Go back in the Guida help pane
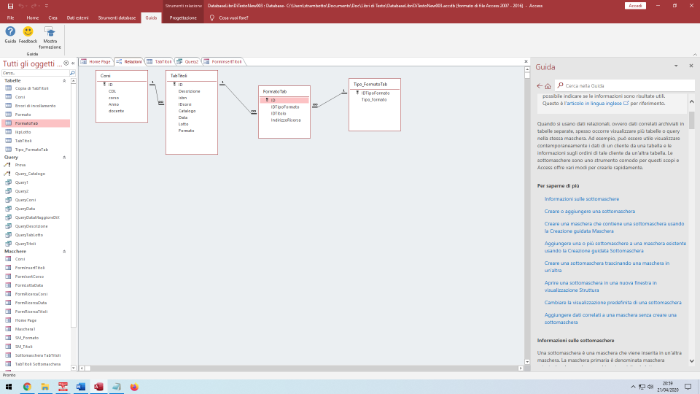The width and height of the screenshot is (700, 394). pyautogui.click(x=540, y=86)
